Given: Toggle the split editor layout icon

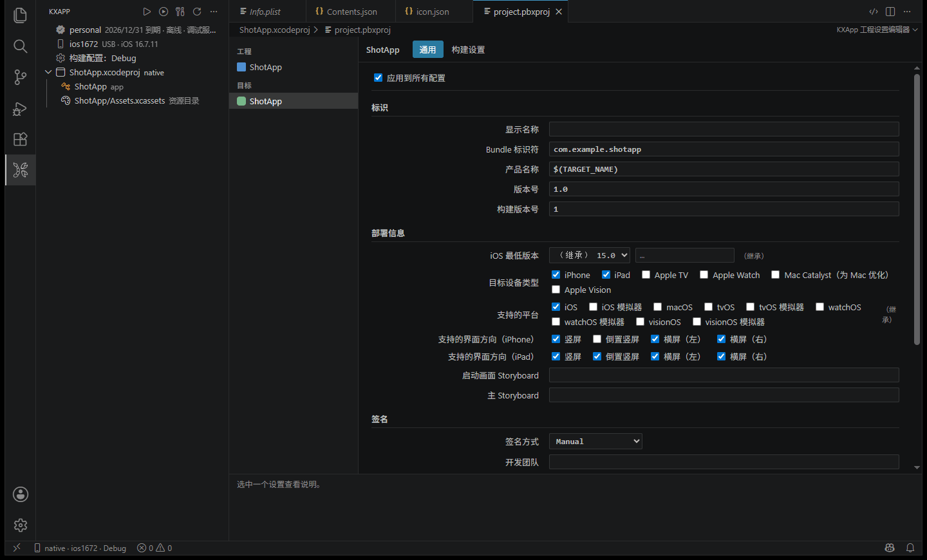Looking at the screenshot, I should point(890,12).
